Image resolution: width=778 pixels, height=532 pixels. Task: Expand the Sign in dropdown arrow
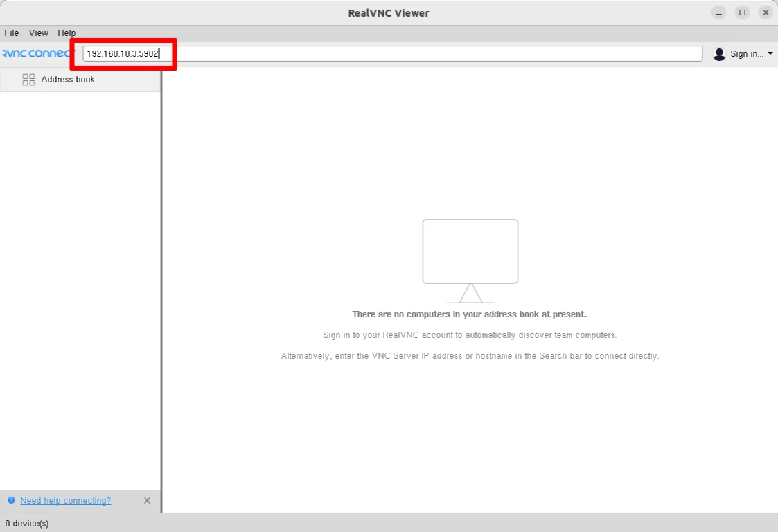[x=770, y=54]
